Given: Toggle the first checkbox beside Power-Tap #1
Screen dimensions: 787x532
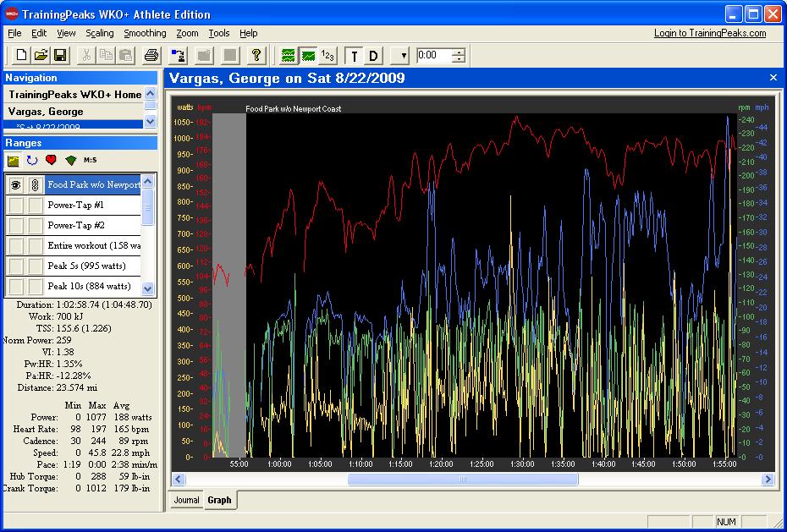Looking at the screenshot, I should [x=15, y=205].
